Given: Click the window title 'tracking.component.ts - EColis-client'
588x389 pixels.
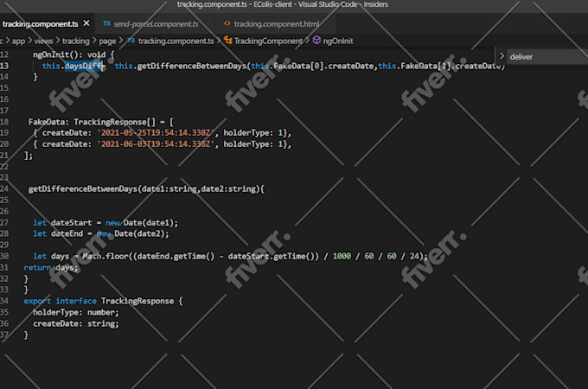Looking at the screenshot, I should [234, 4].
